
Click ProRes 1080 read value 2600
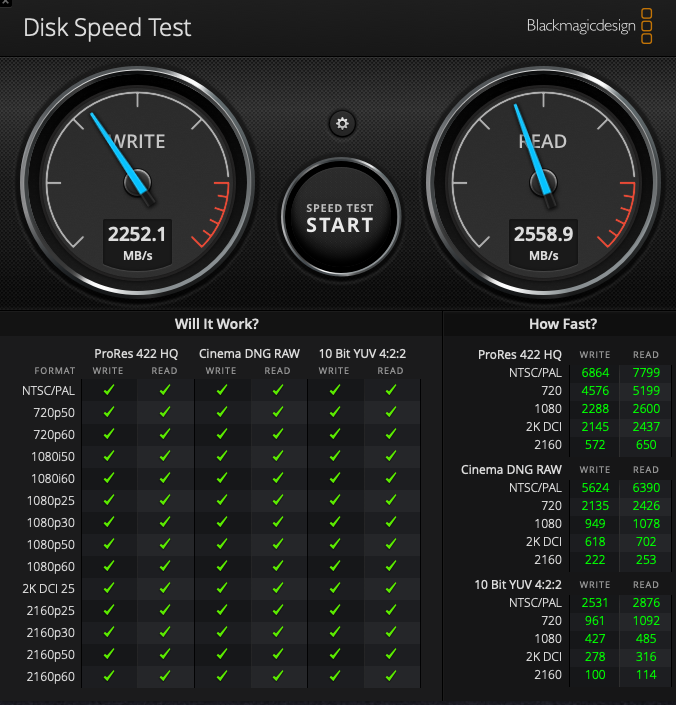[646, 409]
